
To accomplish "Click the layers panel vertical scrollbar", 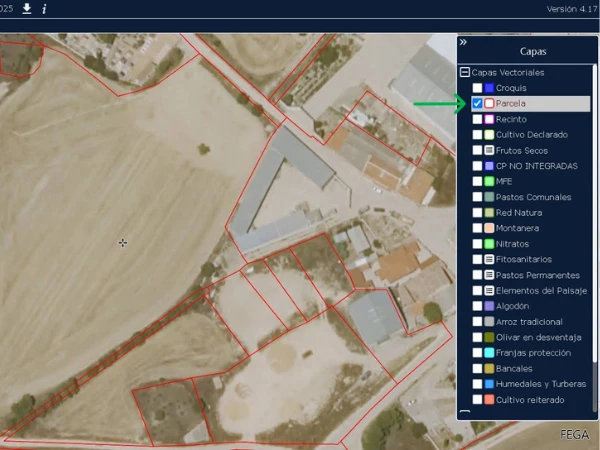I will tap(595, 230).
